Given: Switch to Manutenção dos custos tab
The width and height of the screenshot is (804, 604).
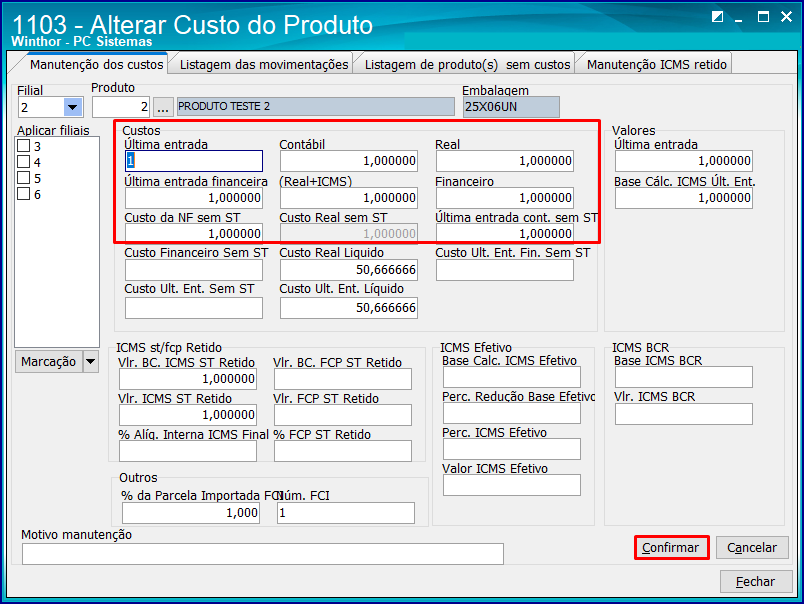Looking at the screenshot, I should [x=96, y=65].
